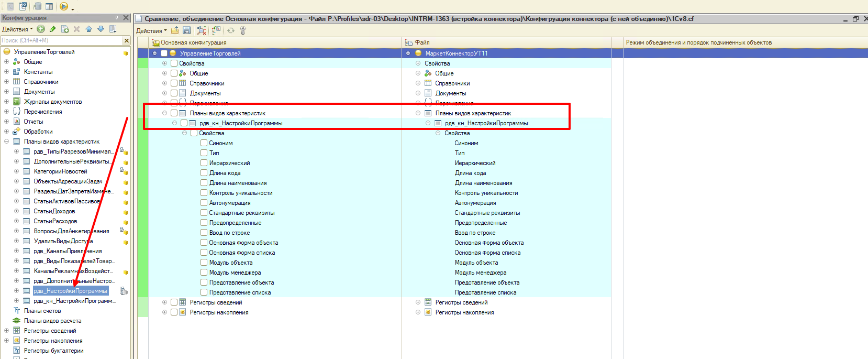Image resolution: width=868 pixels, height=359 pixels.
Task: Click move up arrow in configuration toolbar
Action: click(88, 29)
